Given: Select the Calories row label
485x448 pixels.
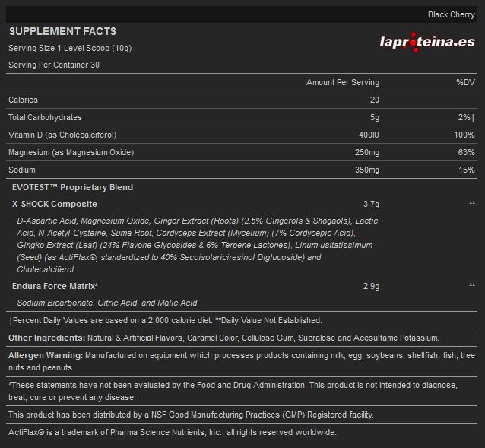Looking at the screenshot, I should coord(24,100).
